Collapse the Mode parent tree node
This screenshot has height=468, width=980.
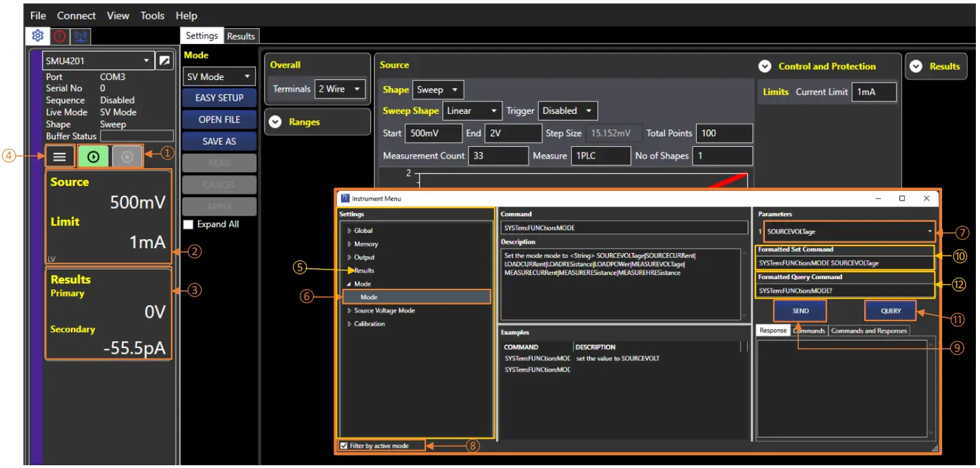click(349, 284)
